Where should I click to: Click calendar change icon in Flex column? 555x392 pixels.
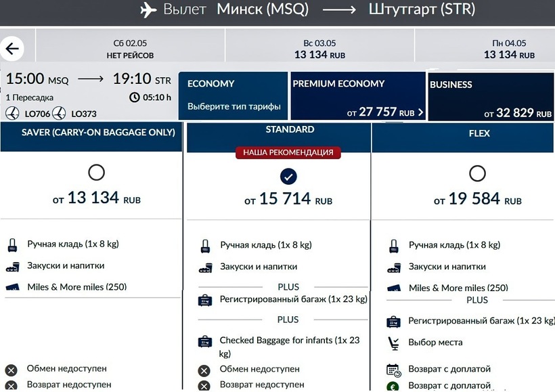tap(394, 370)
